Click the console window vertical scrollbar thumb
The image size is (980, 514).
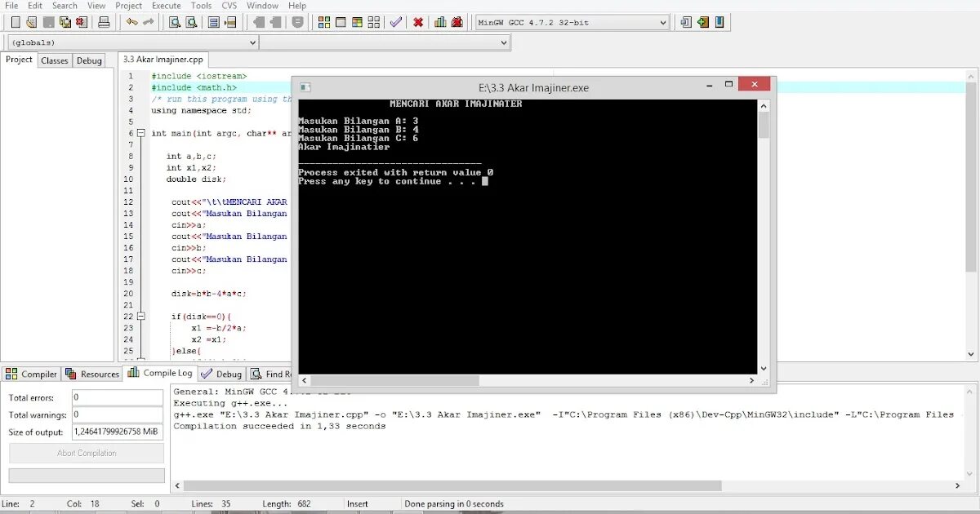point(764,125)
